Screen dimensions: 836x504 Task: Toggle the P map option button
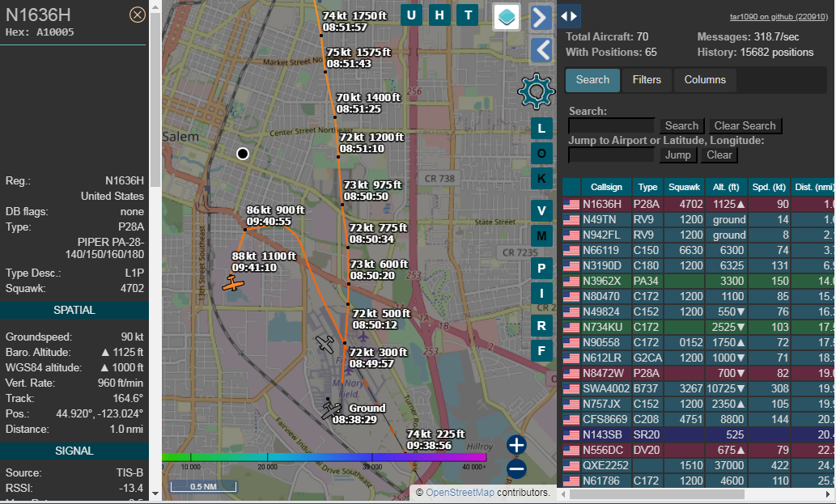point(541,268)
